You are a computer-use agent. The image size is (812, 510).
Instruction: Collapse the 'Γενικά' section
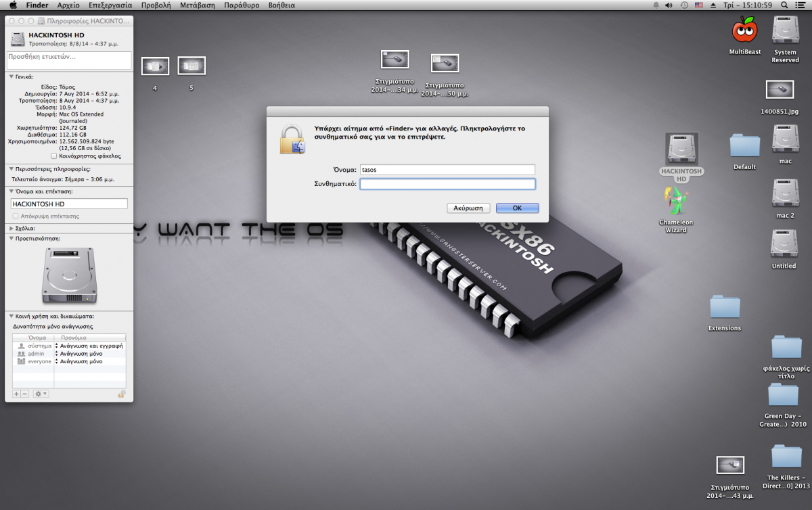click(x=12, y=77)
